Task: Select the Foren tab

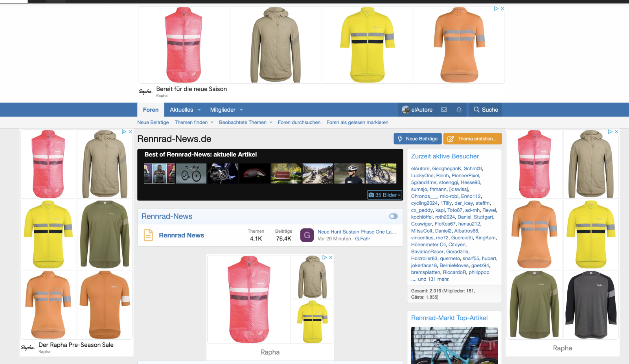Action: click(x=151, y=110)
